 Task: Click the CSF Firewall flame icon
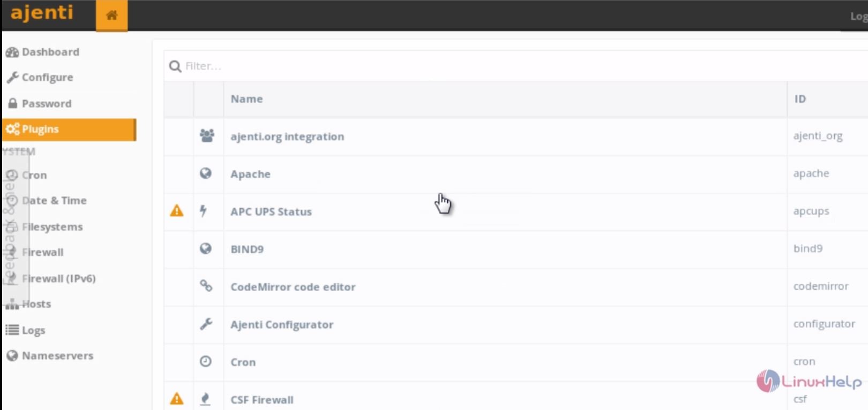(x=205, y=399)
